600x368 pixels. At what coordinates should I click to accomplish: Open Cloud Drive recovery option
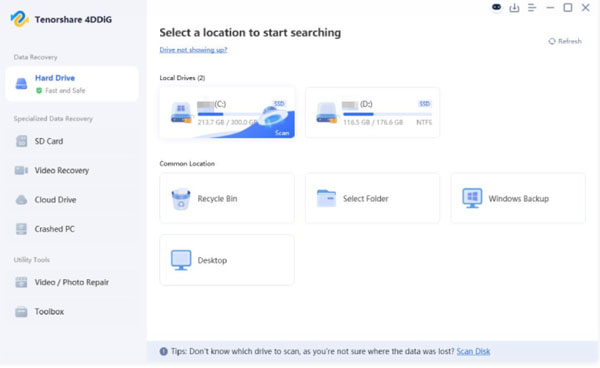pos(72,200)
